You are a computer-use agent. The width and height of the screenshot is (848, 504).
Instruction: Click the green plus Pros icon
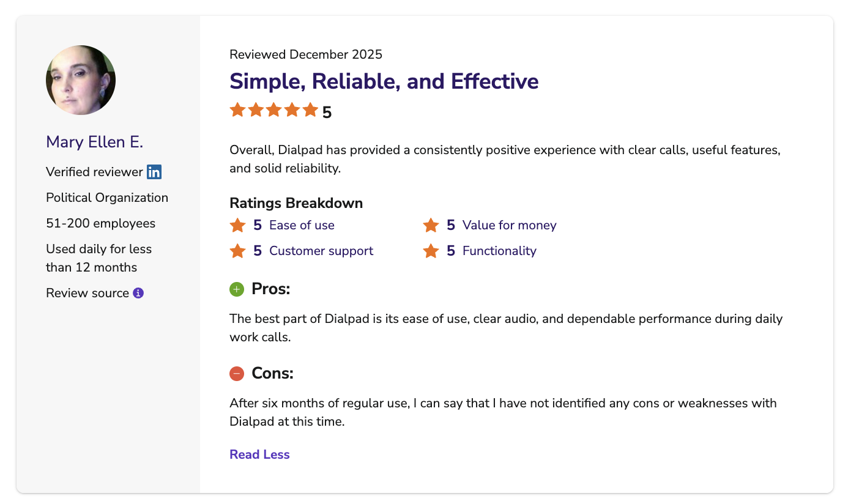coord(237,289)
